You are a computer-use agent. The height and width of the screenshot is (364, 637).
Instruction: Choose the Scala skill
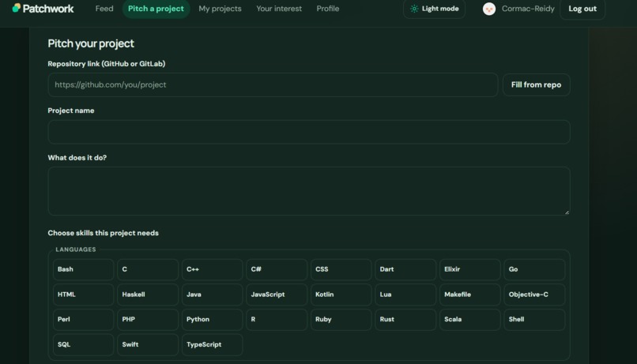(470, 319)
